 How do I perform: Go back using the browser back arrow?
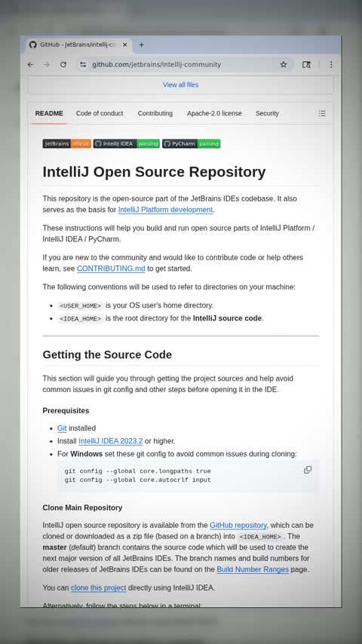[30, 65]
